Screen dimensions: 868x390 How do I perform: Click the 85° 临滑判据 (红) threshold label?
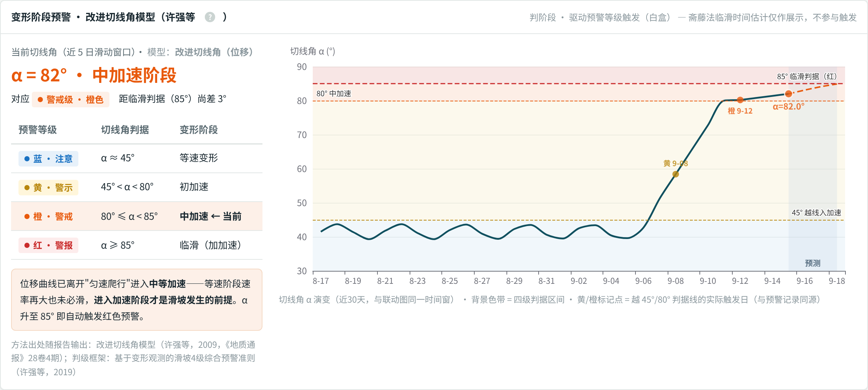click(x=807, y=77)
